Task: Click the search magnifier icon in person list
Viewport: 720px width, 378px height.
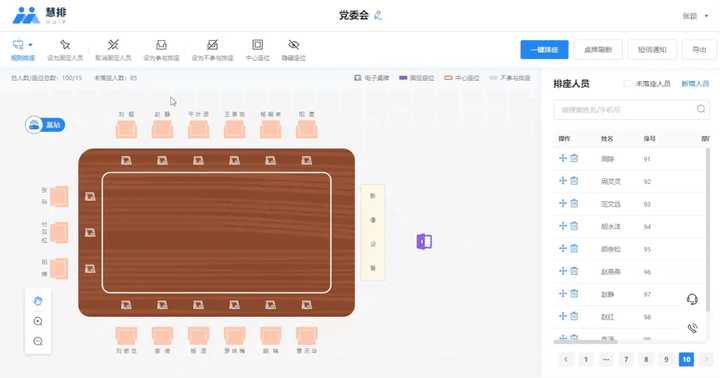Action: point(701,109)
